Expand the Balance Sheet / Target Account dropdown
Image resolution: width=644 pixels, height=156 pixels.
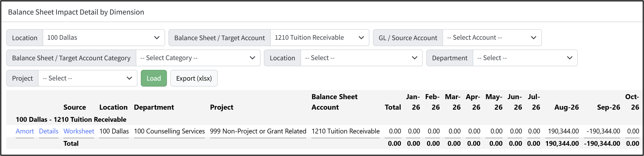click(x=319, y=38)
